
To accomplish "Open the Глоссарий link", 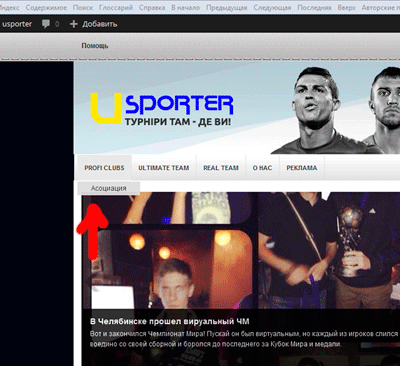I will (116, 7).
